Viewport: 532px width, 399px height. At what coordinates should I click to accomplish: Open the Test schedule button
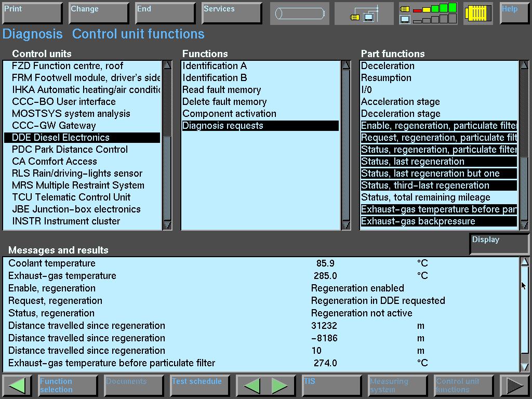200,385
